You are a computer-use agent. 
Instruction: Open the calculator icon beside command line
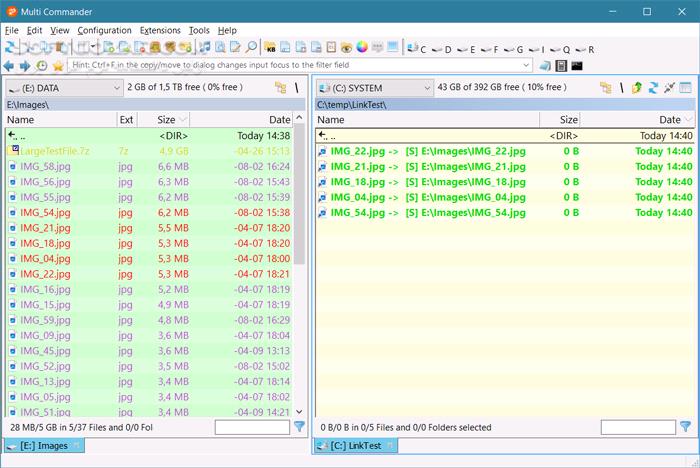561,66
